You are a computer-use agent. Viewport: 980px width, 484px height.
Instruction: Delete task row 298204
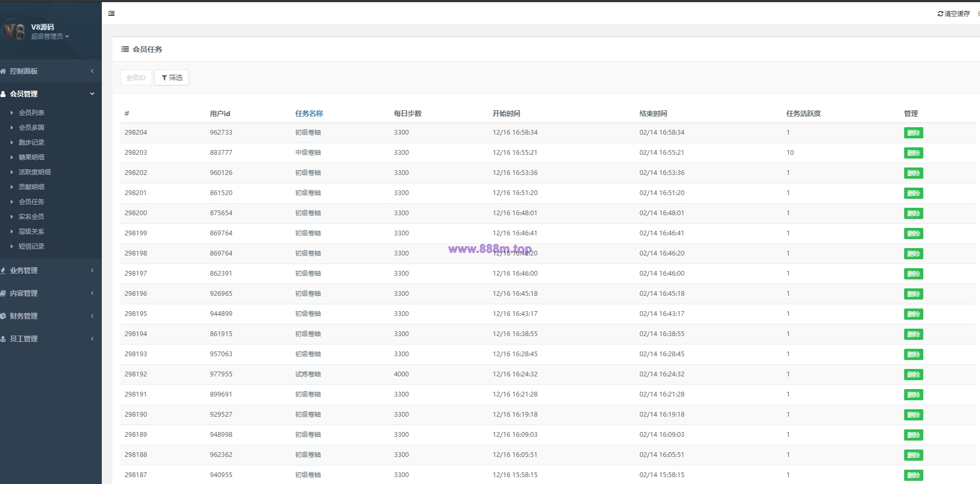(913, 133)
